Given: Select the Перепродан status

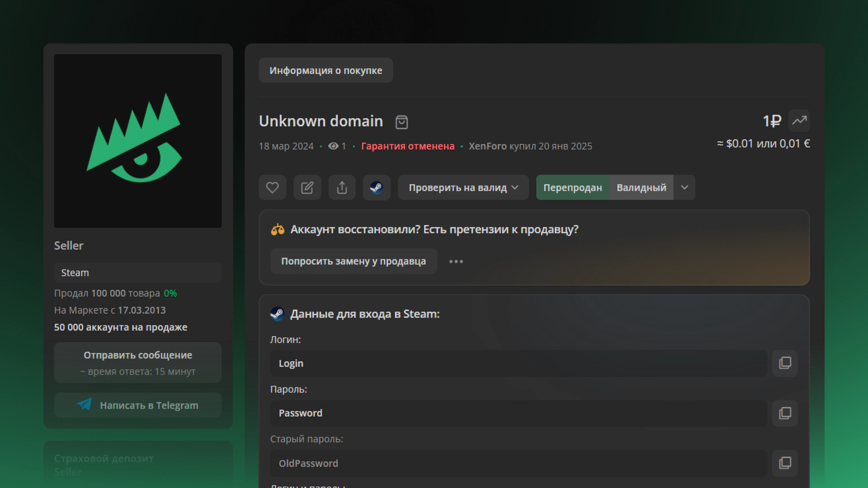Looking at the screenshot, I should click(573, 187).
